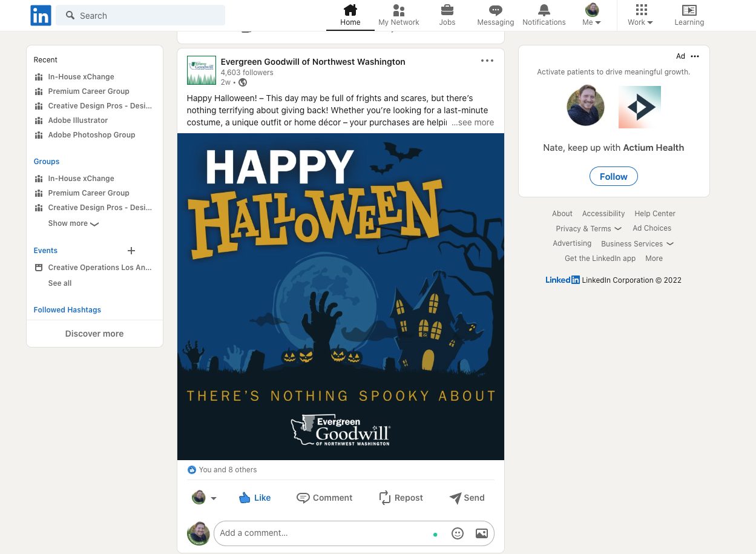Click the group icon beside Adobe Illustrator
Image resolution: width=756 pixels, height=554 pixels.
click(39, 120)
